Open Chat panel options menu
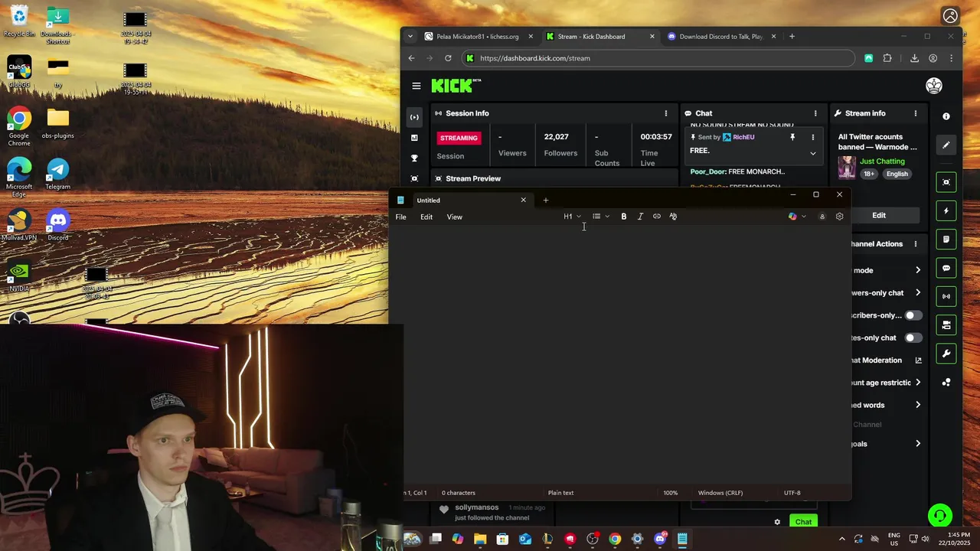The width and height of the screenshot is (980, 551). (815, 113)
